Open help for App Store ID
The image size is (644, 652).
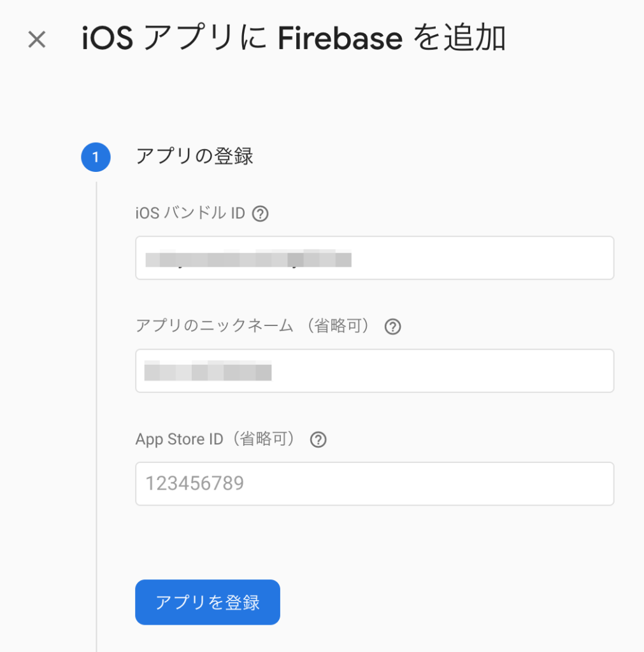tap(318, 439)
